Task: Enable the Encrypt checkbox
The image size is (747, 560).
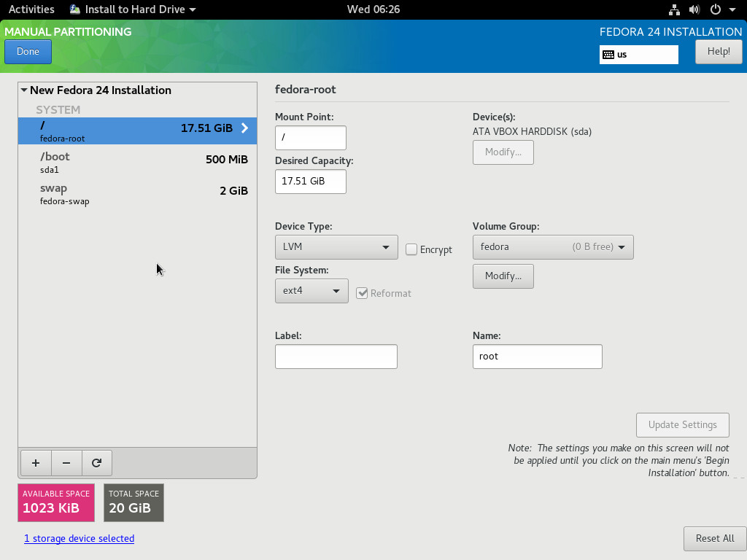Action: click(x=411, y=249)
